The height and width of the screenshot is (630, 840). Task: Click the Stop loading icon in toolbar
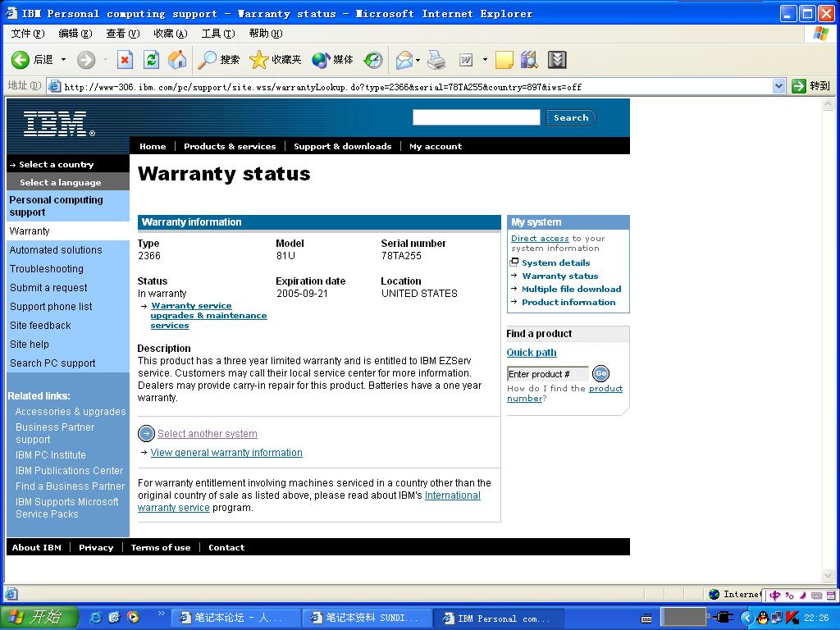point(125,59)
